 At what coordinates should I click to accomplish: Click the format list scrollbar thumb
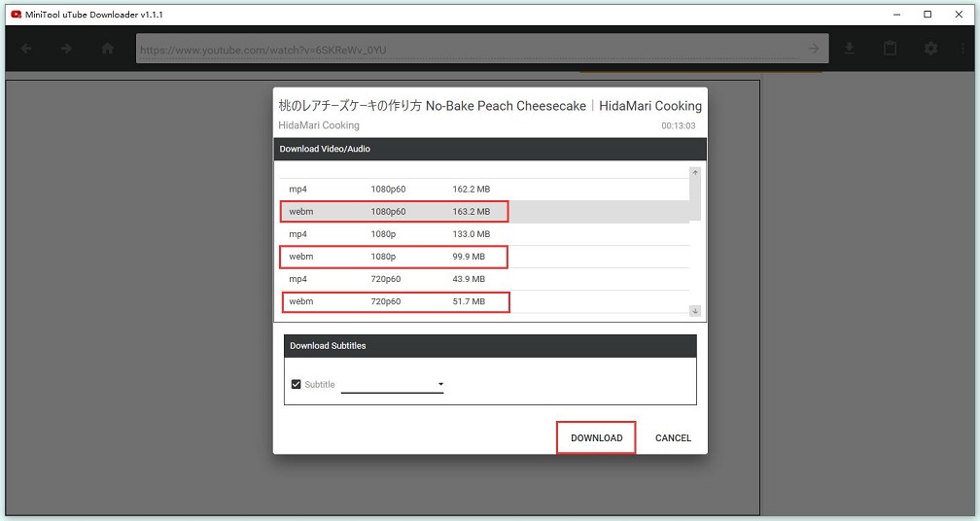tap(695, 198)
